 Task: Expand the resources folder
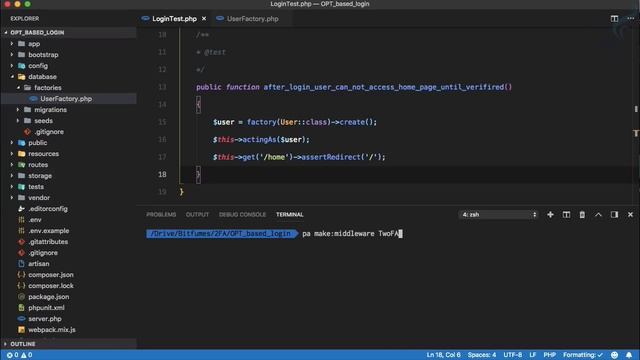click(43, 154)
